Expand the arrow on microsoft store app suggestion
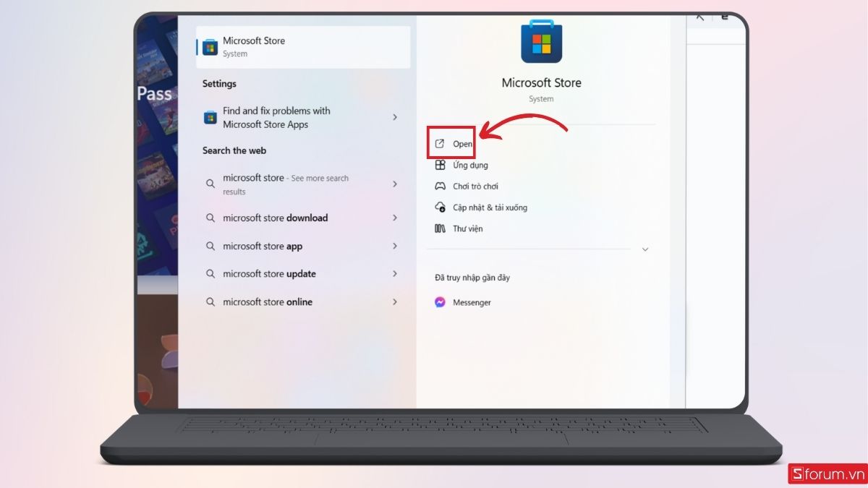This screenshot has width=868, height=488. [395, 246]
